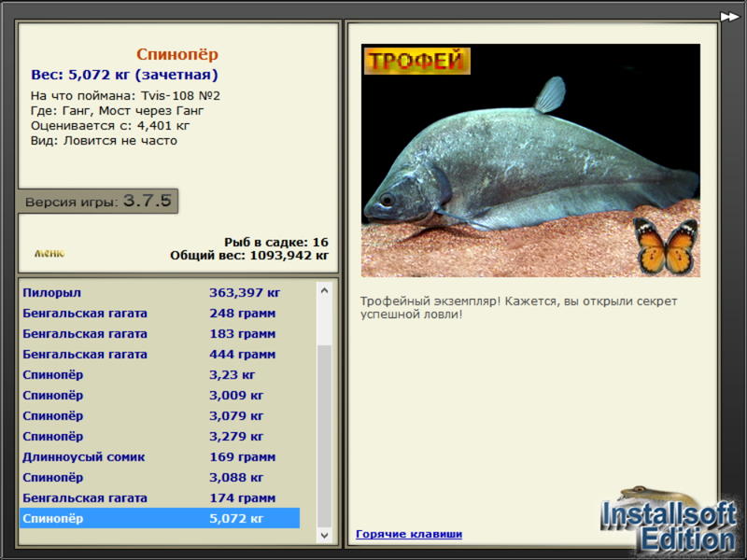The height and width of the screenshot is (560, 747).
Task: Select the Спинопёр 3,079 кг row
Action: pyautogui.click(x=160, y=415)
